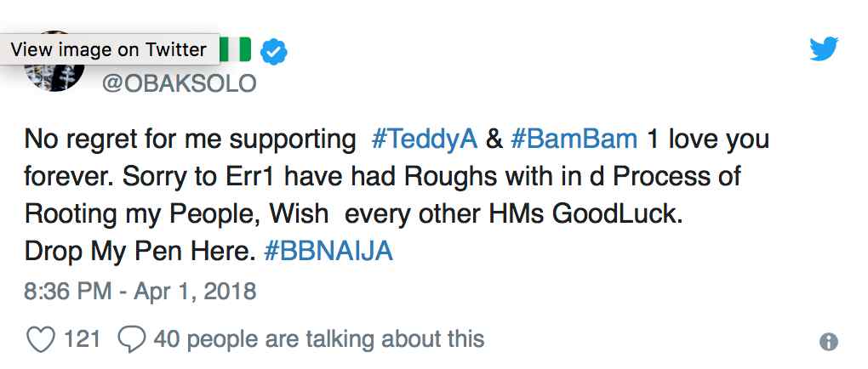
Task: Click the blue verified badge
Action: click(x=273, y=52)
